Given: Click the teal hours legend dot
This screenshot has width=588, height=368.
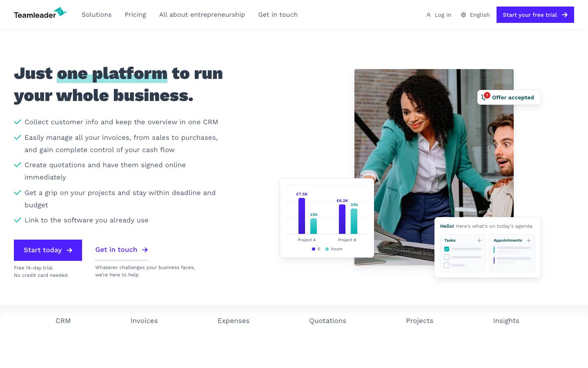Looking at the screenshot, I should 327,249.
